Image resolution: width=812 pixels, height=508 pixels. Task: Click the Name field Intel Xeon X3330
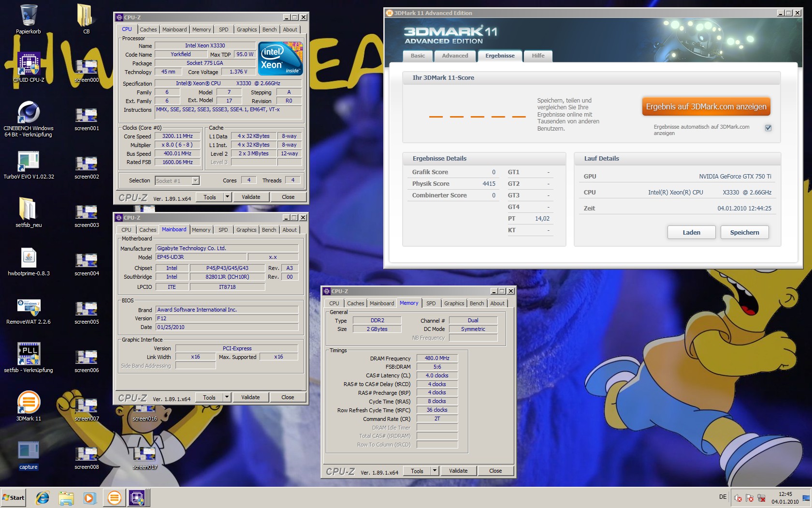click(x=205, y=45)
